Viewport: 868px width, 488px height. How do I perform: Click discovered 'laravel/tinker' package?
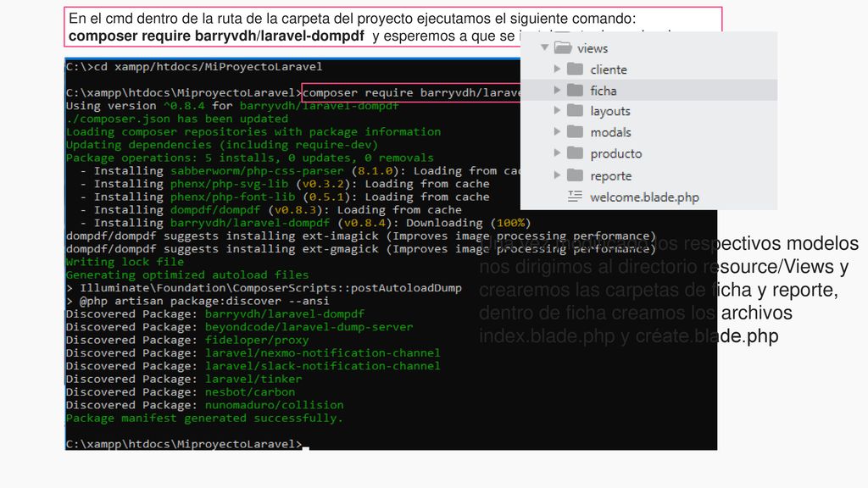[253, 379]
